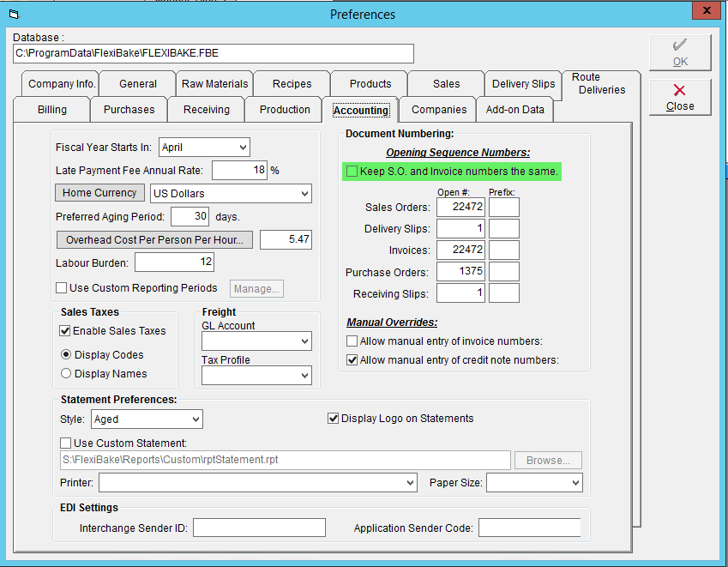Image resolution: width=728 pixels, height=567 pixels.
Task: Switch to Route Deliveries tab
Action: click(601, 83)
